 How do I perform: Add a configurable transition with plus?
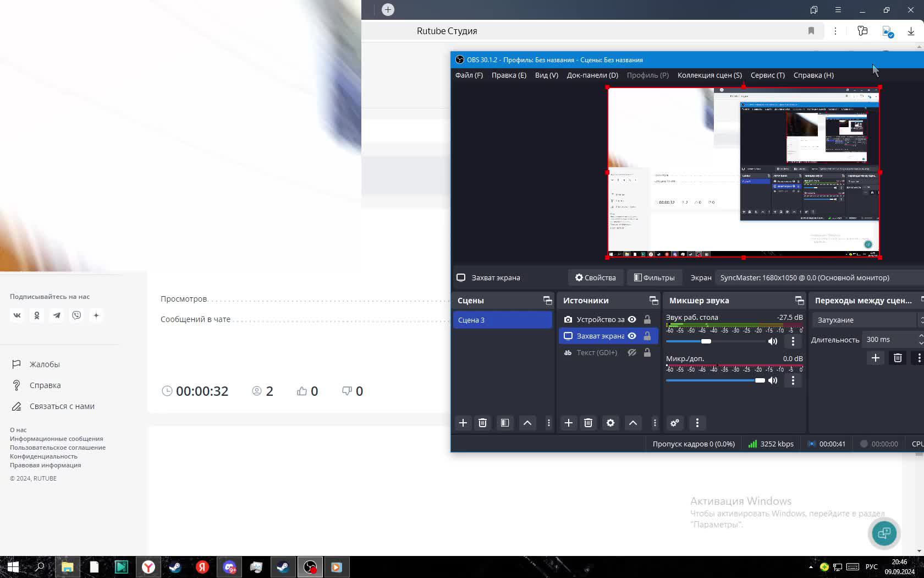(x=876, y=358)
